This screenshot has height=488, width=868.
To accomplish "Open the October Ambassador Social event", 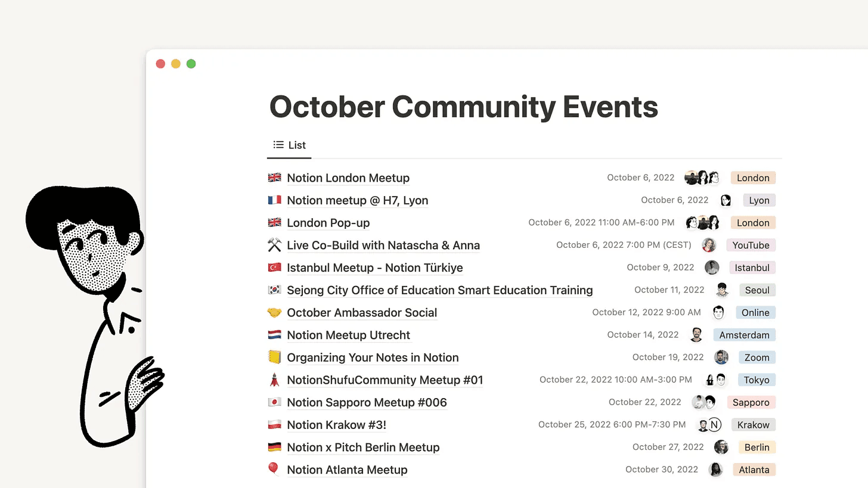I will pyautogui.click(x=362, y=312).
